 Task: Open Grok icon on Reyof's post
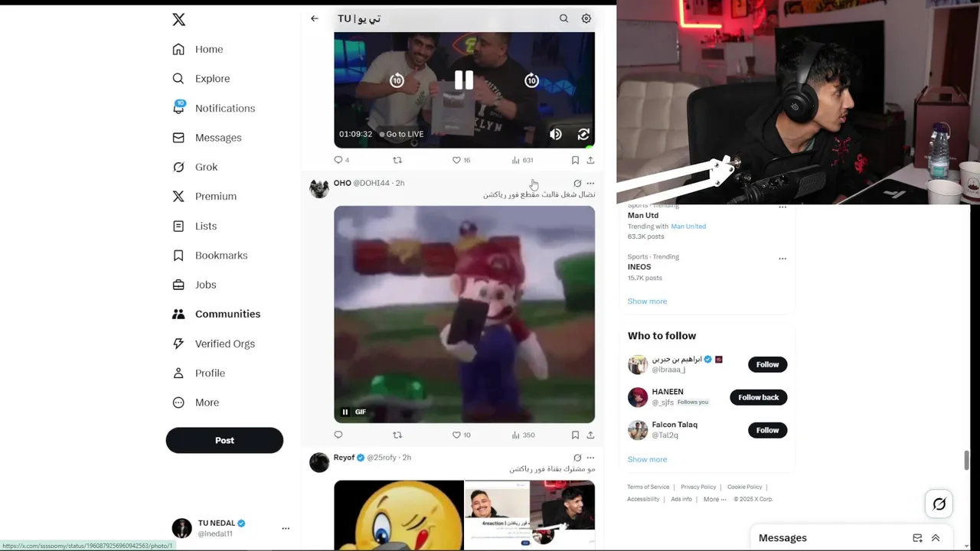pos(577,458)
